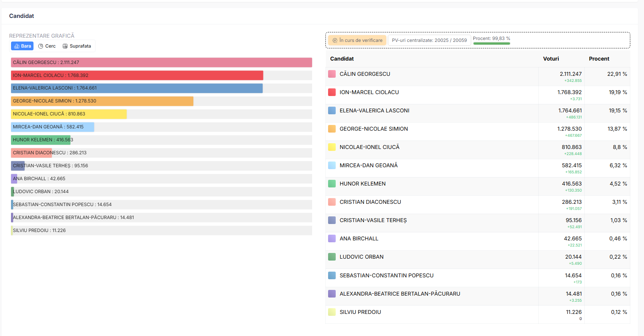Click Călin Georgescu's pink color swatch
The height and width of the screenshot is (336, 644).
[x=332, y=74]
